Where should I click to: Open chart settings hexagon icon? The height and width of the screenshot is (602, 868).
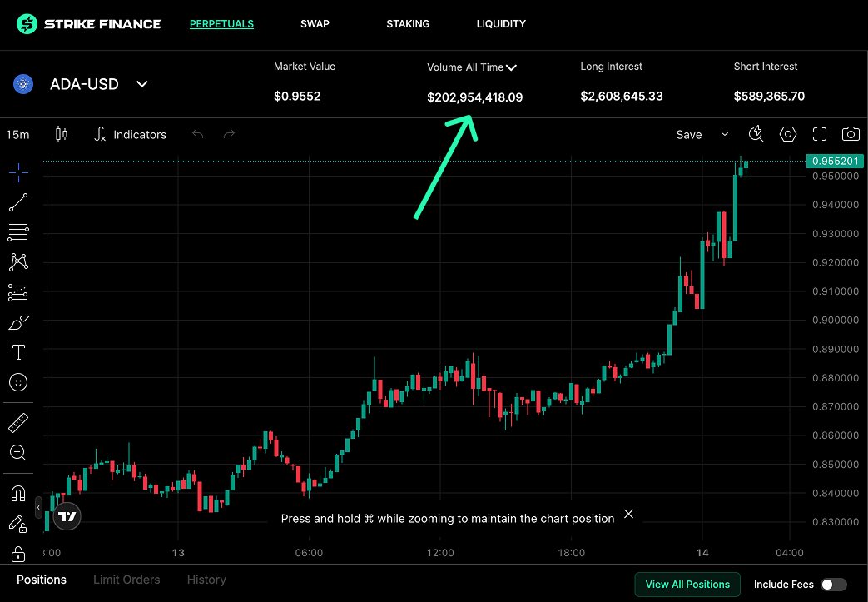pos(788,134)
